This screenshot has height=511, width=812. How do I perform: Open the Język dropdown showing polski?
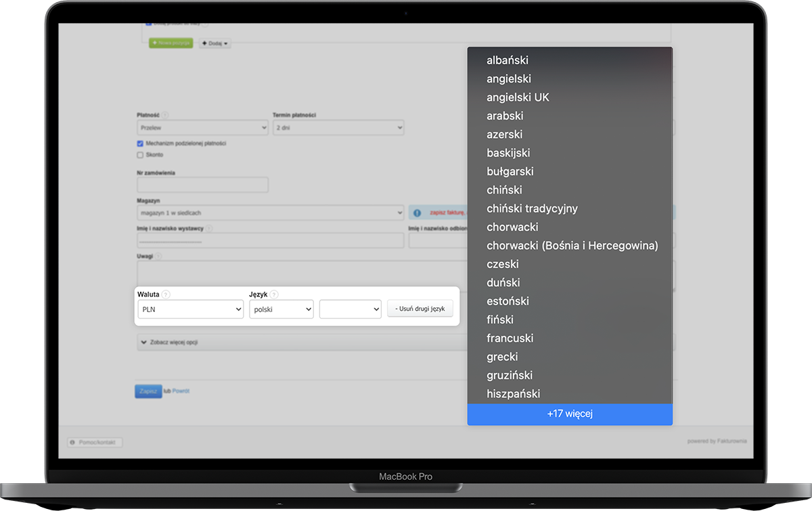(281, 309)
